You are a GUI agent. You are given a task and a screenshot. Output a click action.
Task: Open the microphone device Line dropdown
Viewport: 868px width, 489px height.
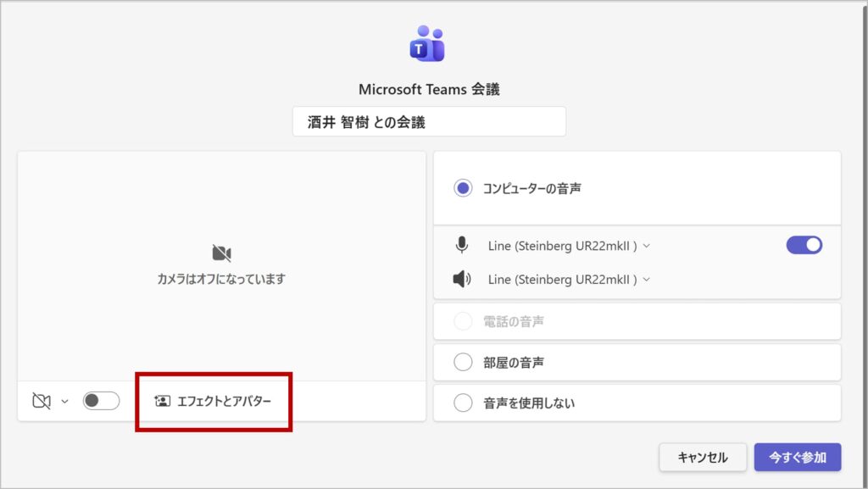(569, 246)
